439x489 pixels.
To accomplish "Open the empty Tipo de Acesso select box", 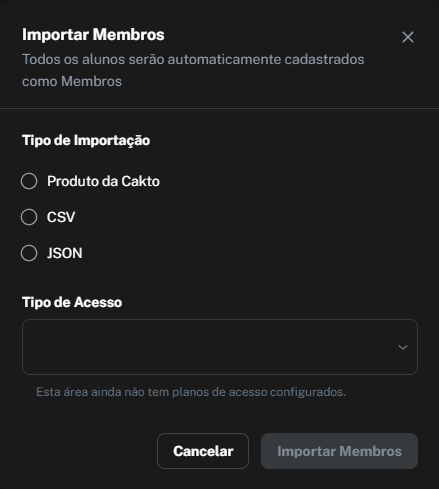I will point(220,347).
